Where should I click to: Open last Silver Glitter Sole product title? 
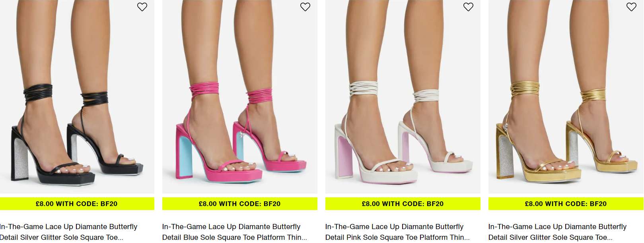pos(557,232)
